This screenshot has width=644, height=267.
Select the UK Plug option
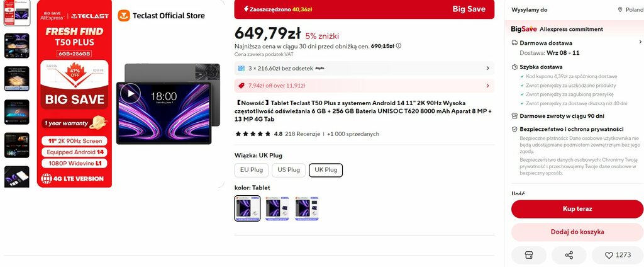pyautogui.click(x=326, y=170)
